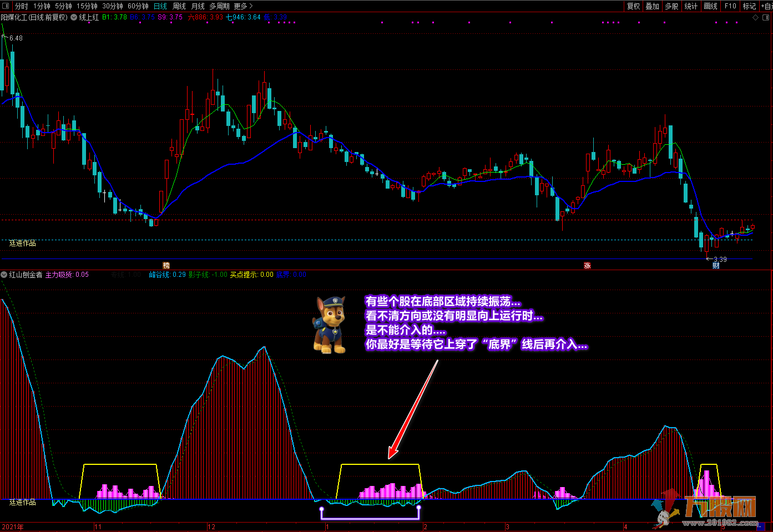
Task: Switch to the 日线 daily chart tab
Action: tap(160, 6)
